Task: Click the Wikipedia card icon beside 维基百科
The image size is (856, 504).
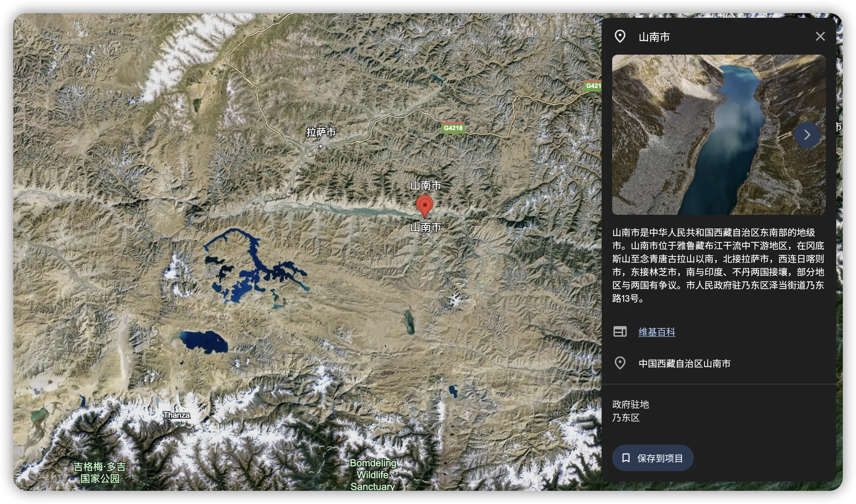Action: pos(620,331)
